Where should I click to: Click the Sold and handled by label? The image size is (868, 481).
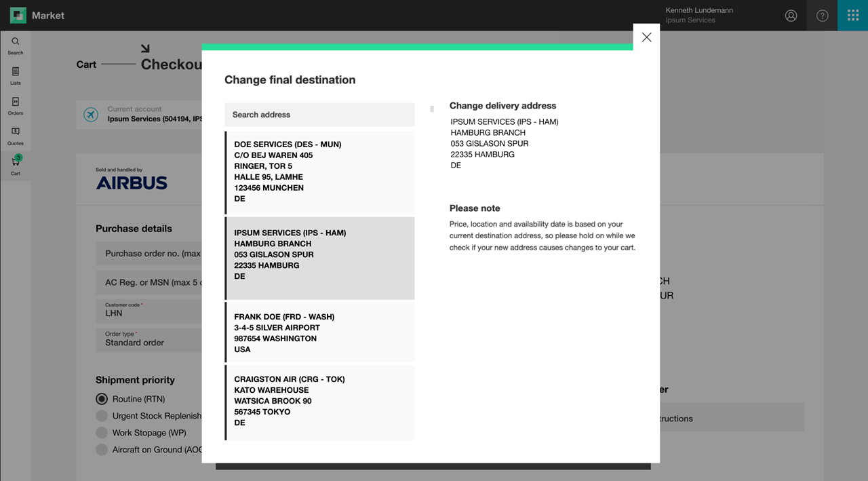point(119,170)
